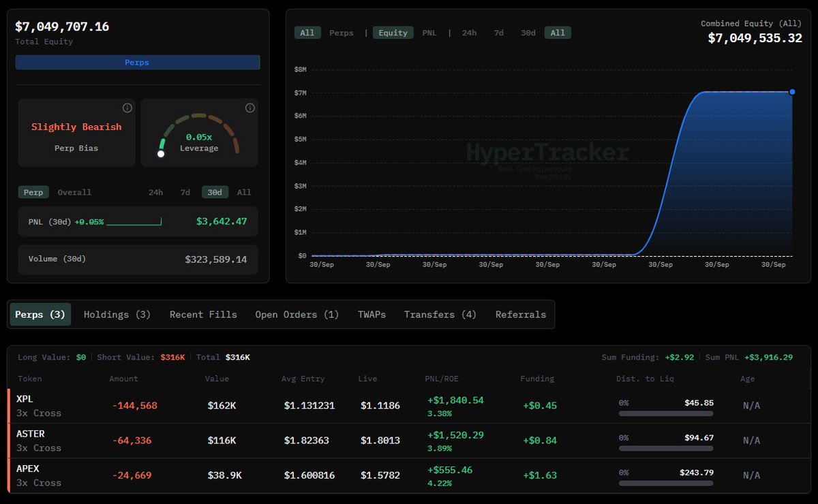
Task: Open the TWAPs tab
Action: pyautogui.click(x=372, y=315)
